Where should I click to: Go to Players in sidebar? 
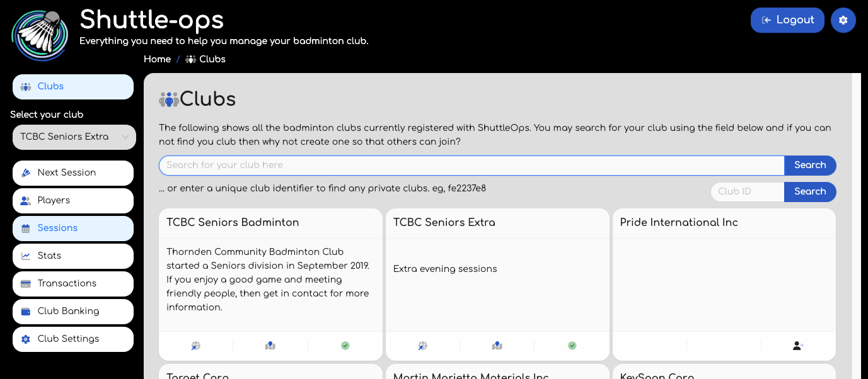coord(73,200)
